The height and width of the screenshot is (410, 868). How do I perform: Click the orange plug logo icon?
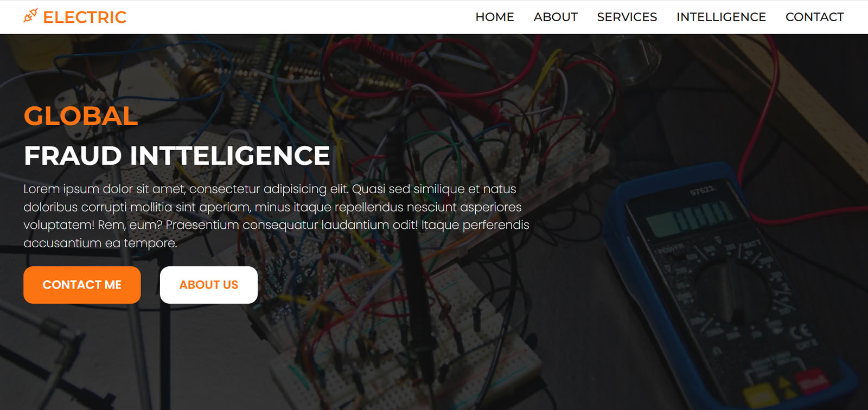pos(30,16)
